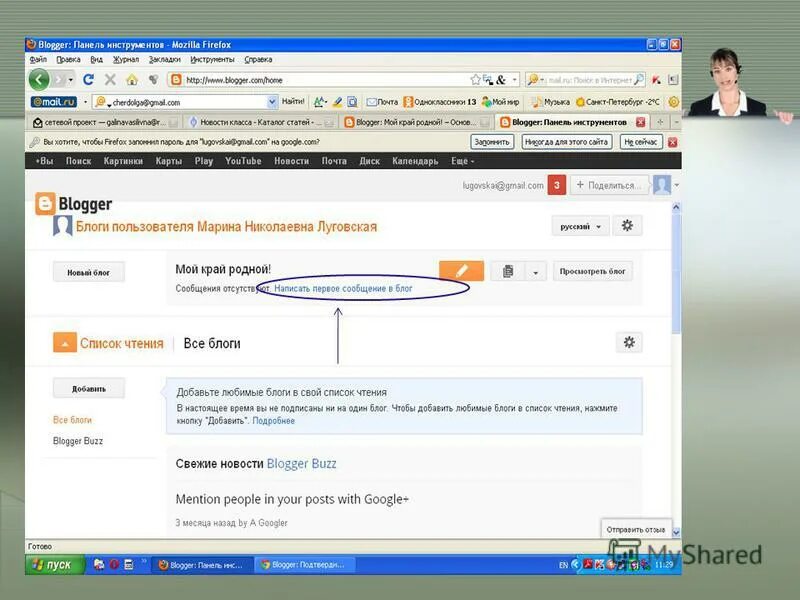Open the Файл menu
The image size is (800, 600).
[x=38, y=59]
